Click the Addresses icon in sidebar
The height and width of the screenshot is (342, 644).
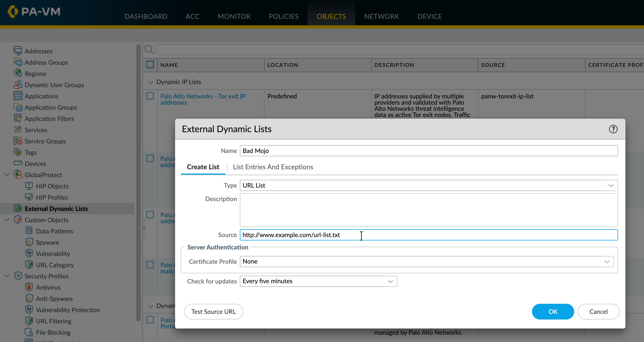pos(18,51)
